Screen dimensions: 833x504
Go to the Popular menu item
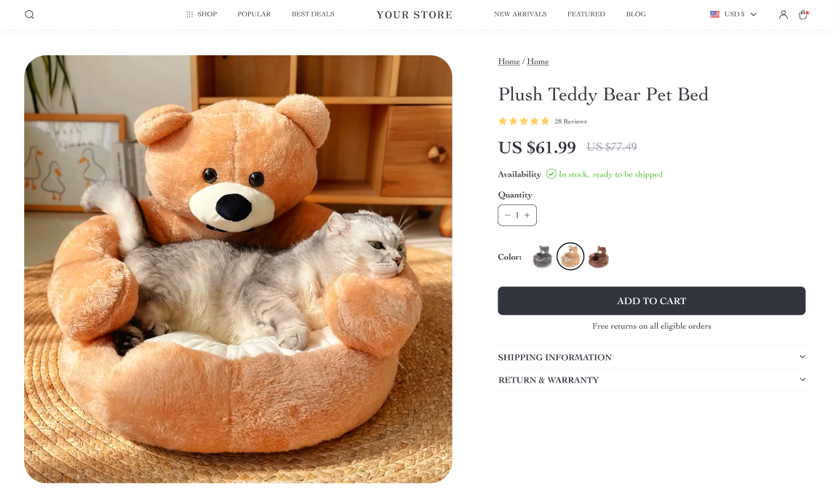[x=254, y=15]
